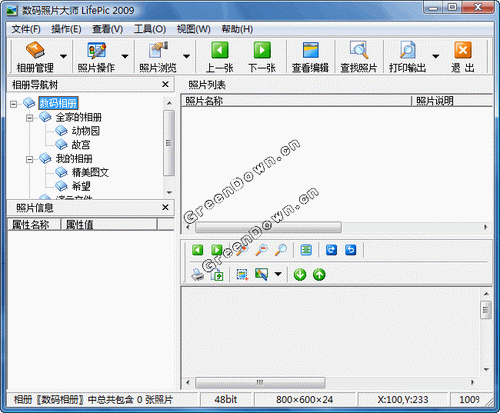Zoom out with the minus magnifier

point(262,250)
